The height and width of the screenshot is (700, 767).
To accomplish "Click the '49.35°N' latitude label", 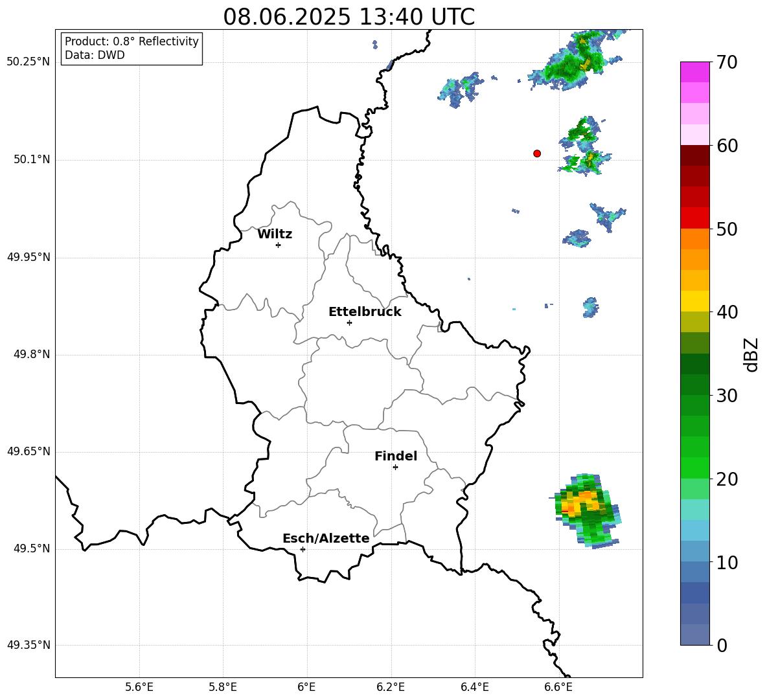I will [x=29, y=645].
